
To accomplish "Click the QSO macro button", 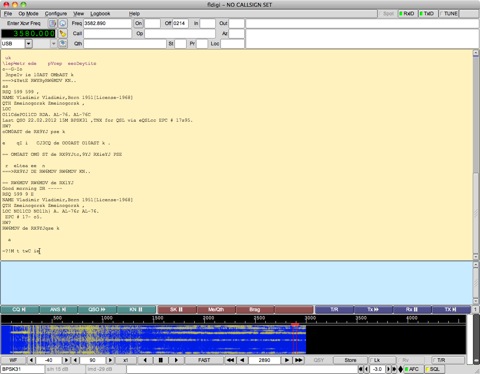I will (x=97, y=310).
